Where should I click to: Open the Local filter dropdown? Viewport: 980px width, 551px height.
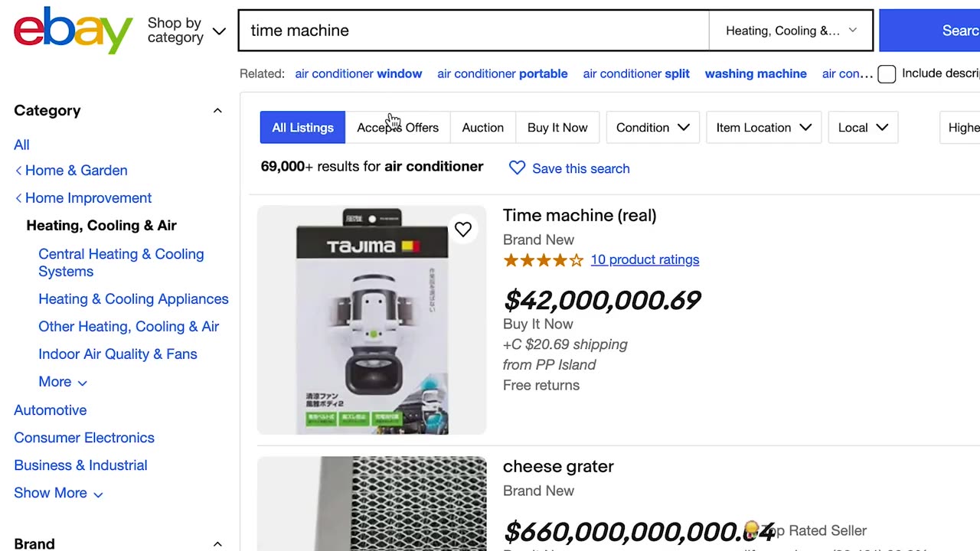coord(863,128)
